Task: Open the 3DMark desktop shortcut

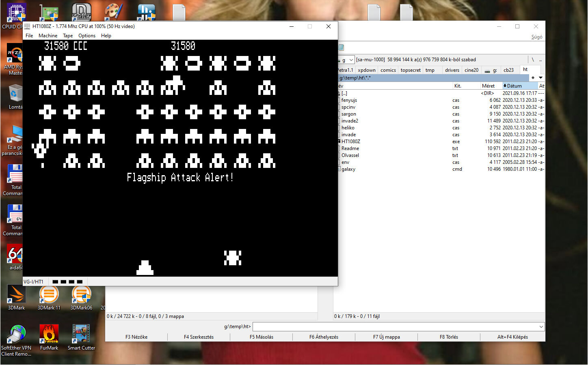Action: pyautogui.click(x=16, y=298)
